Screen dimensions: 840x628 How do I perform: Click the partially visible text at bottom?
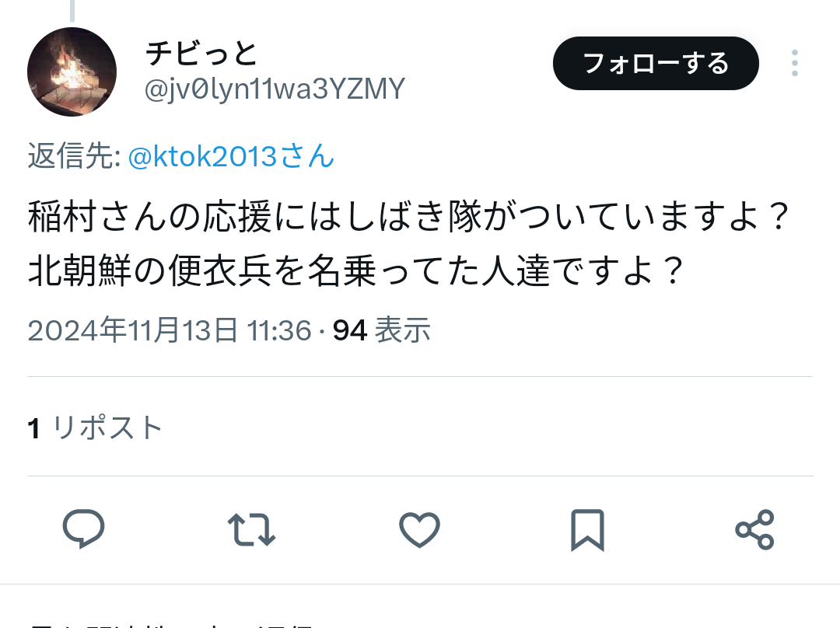coord(171,624)
